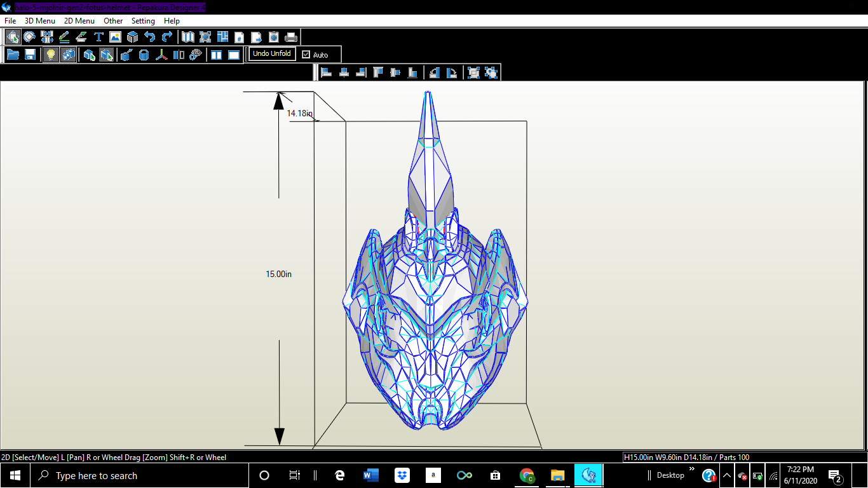Choose the Join/Disjoin Face tool
The image size is (868, 488).
[46, 37]
